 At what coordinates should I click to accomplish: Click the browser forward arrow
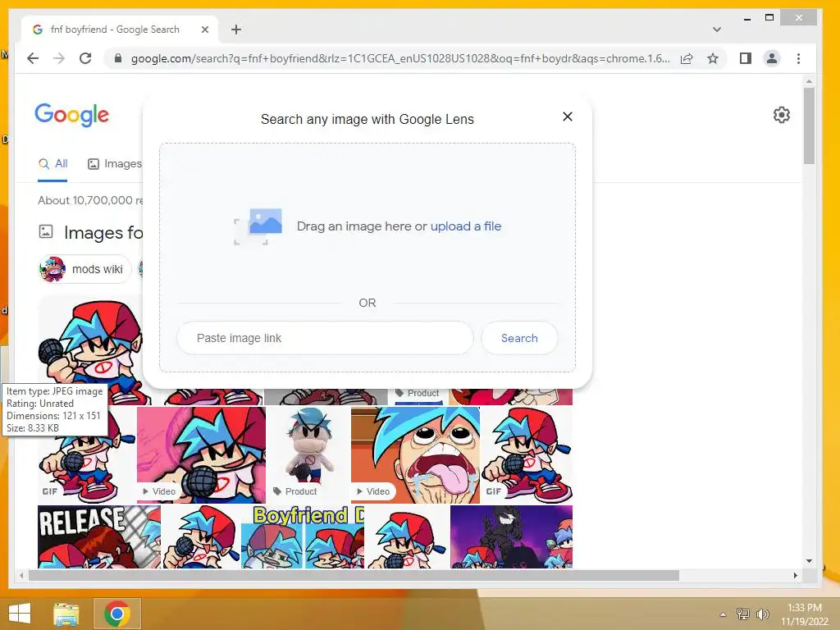59,58
